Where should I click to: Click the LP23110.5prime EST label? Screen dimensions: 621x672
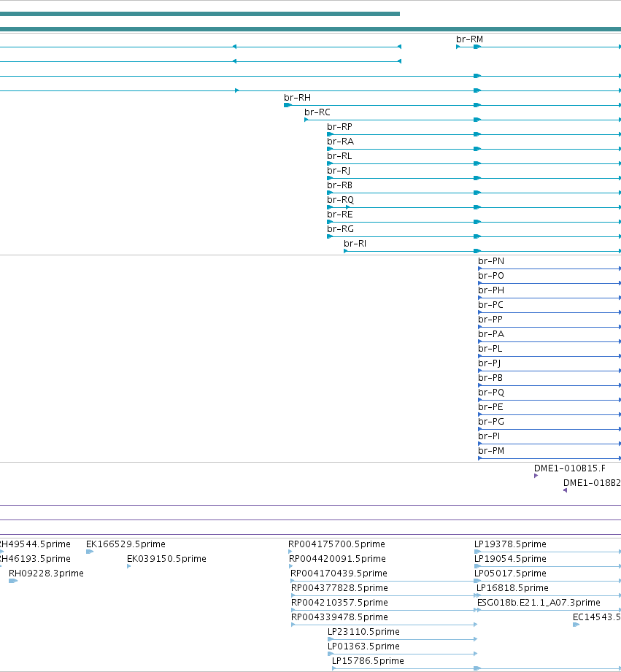click(363, 631)
